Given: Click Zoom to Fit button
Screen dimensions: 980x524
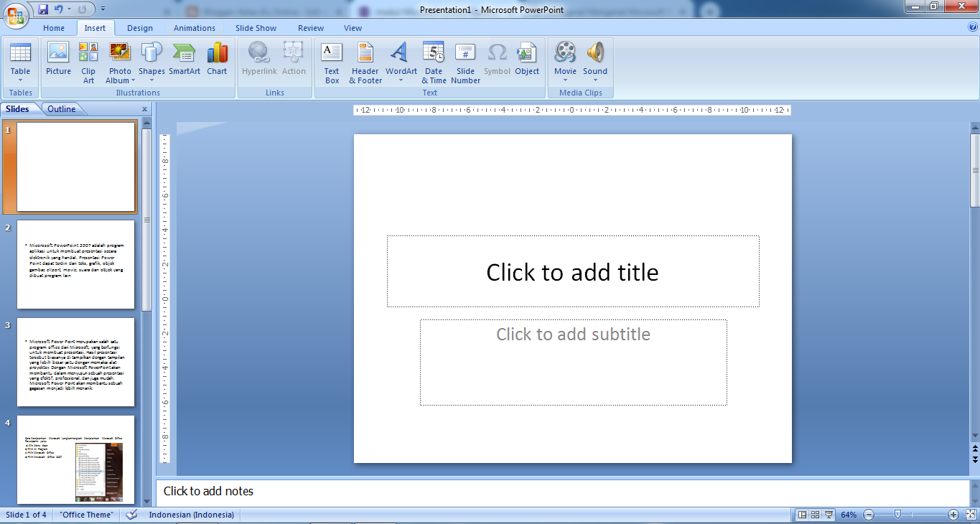Looking at the screenshot, I should 971,514.
